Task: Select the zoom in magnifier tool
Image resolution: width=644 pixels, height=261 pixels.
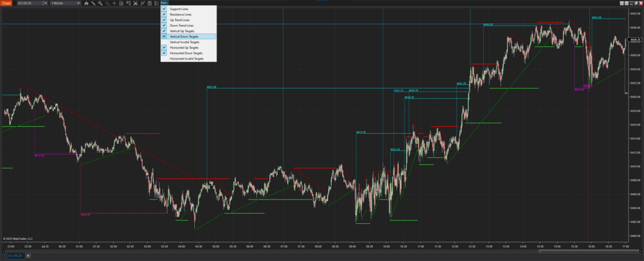Action: (100, 3)
